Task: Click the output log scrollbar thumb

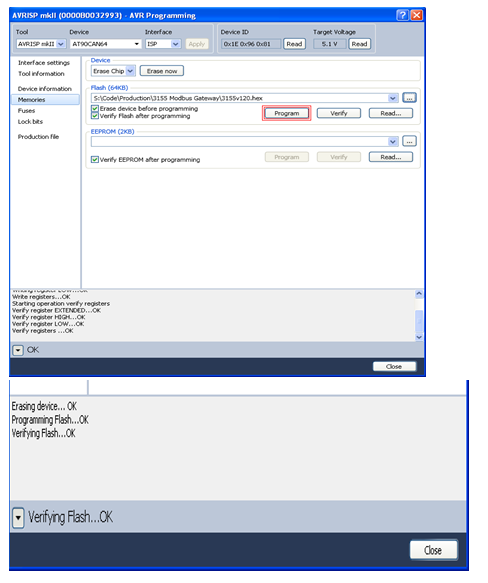Action: (x=419, y=320)
